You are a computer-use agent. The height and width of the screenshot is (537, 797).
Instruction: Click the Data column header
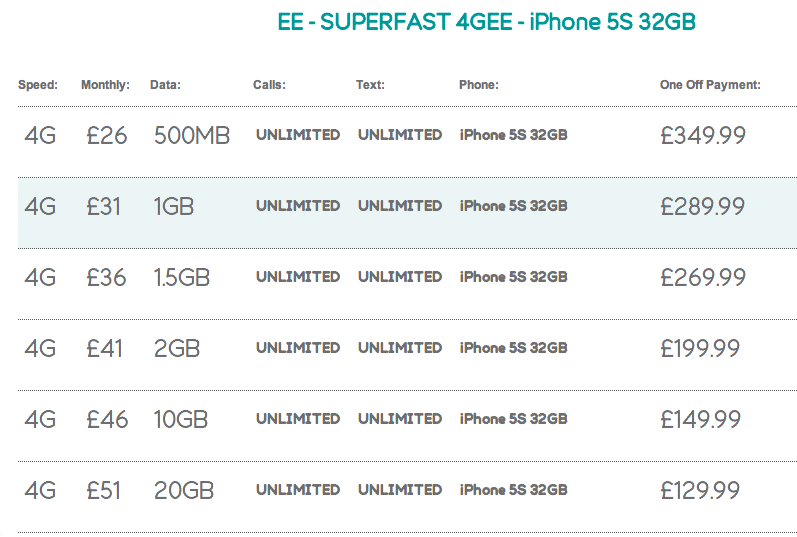(x=165, y=85)
